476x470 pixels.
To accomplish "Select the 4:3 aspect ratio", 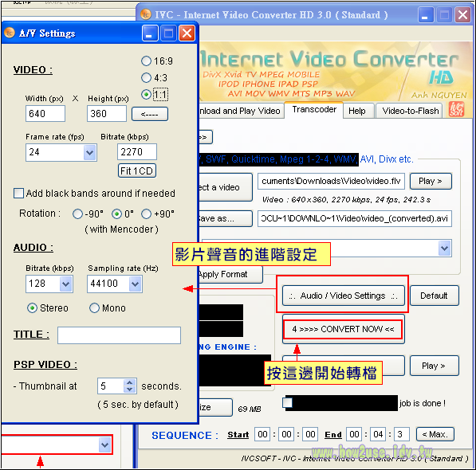I will [146, 77].
